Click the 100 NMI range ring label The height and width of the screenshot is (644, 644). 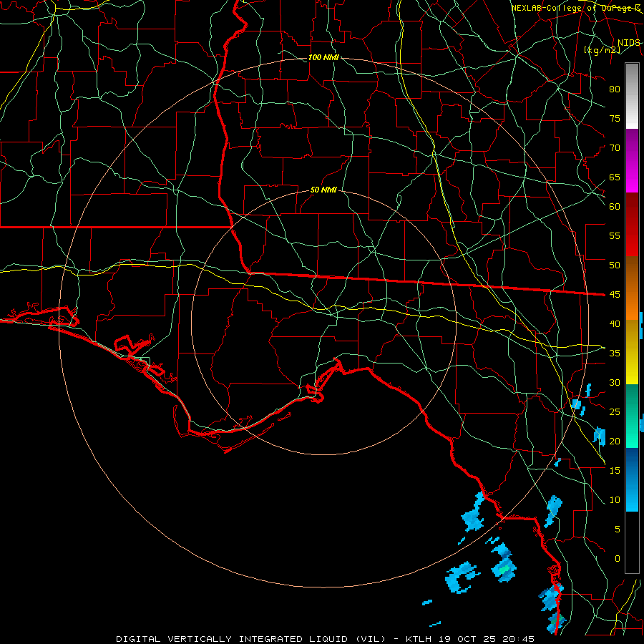[323, 57]
